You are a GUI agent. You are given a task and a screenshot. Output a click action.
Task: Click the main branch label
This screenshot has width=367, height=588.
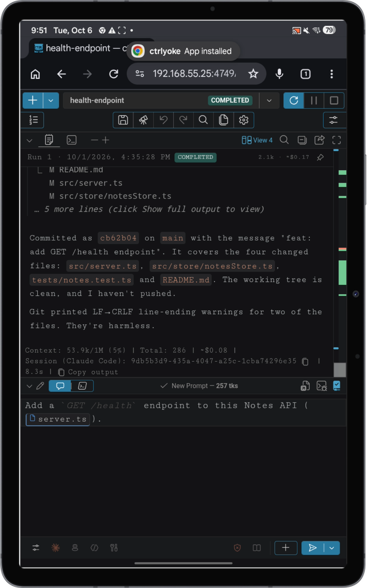click(x=173, y=238)
